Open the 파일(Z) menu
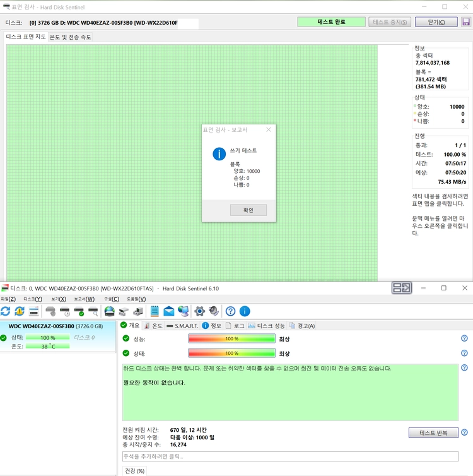The height and width of the screenshot is (476, 473). (8, 299)
